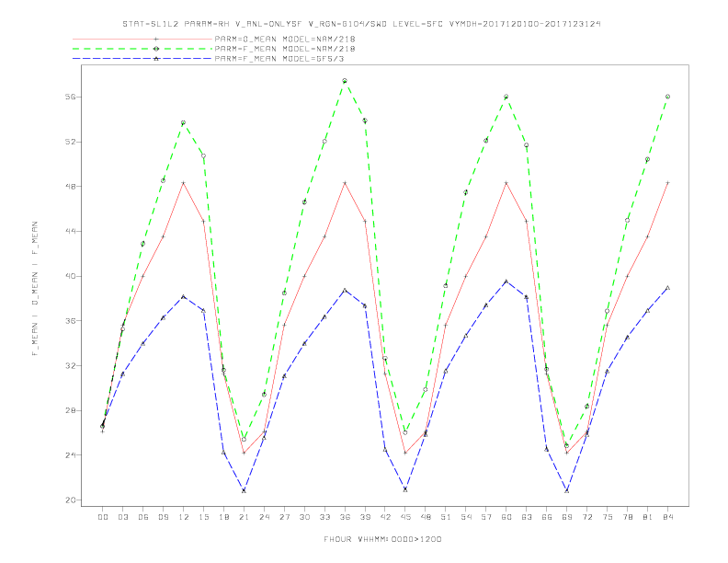Screen dimensions: 728x563
Task: Click x-axis tick label 57
Action: [486, 517]
